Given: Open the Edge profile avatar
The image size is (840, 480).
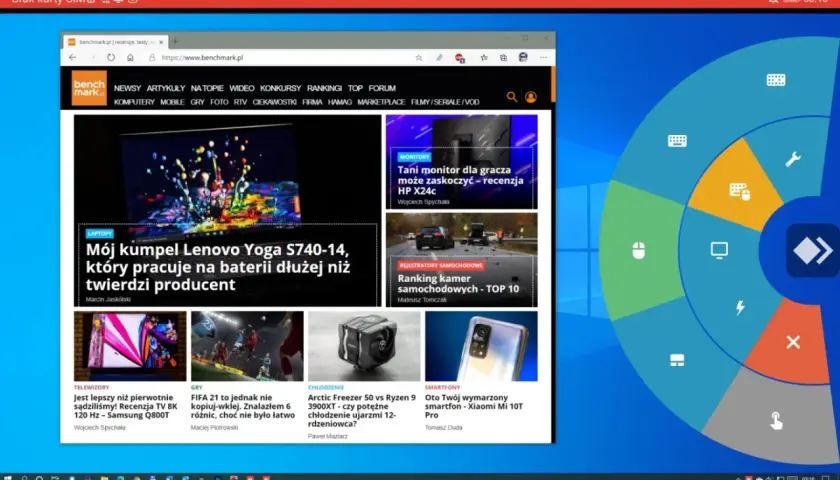Looking at the screenshot, I should pyautogui.click(x=523, y=57).
